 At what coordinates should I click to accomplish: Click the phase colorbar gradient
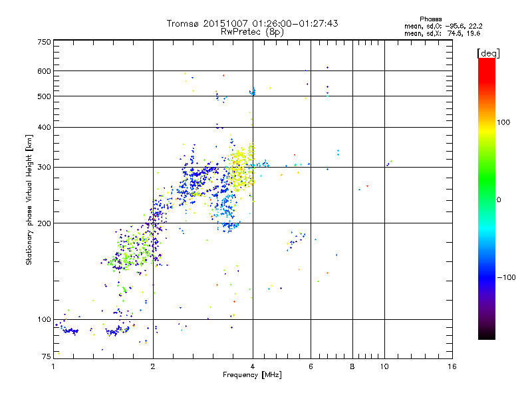(487, 198)
